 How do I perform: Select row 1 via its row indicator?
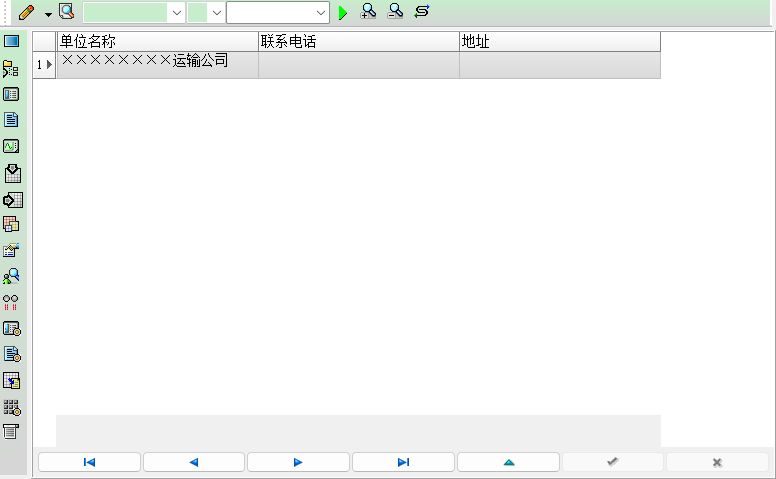point(44,65)
